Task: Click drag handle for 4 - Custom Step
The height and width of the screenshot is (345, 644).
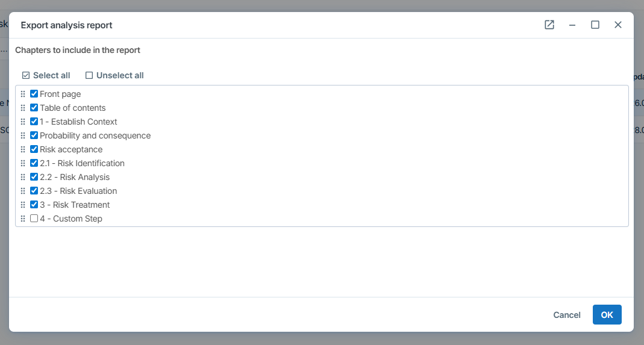Action: 23,219
